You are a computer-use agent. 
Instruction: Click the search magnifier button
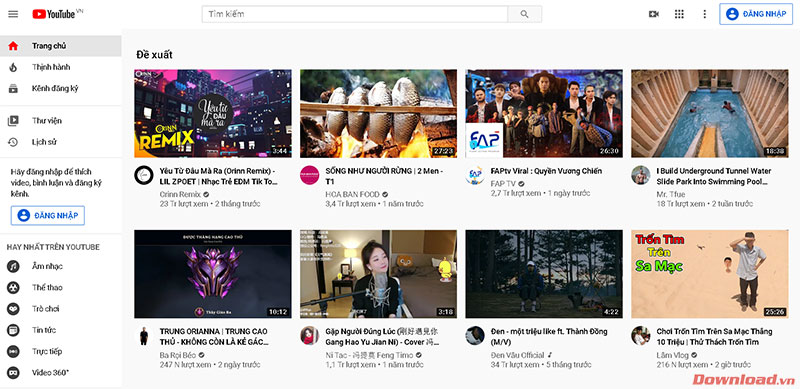click(x=524, y=14)
